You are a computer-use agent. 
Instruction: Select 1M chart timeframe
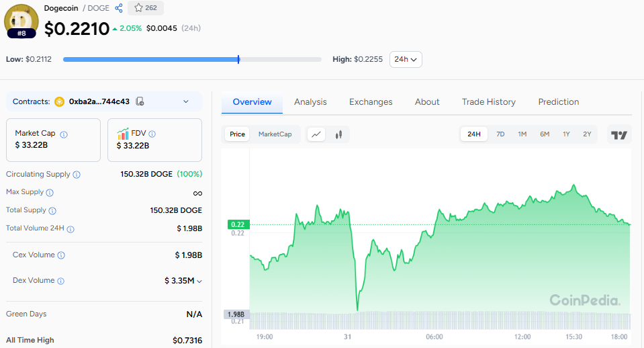coord(522,134)
